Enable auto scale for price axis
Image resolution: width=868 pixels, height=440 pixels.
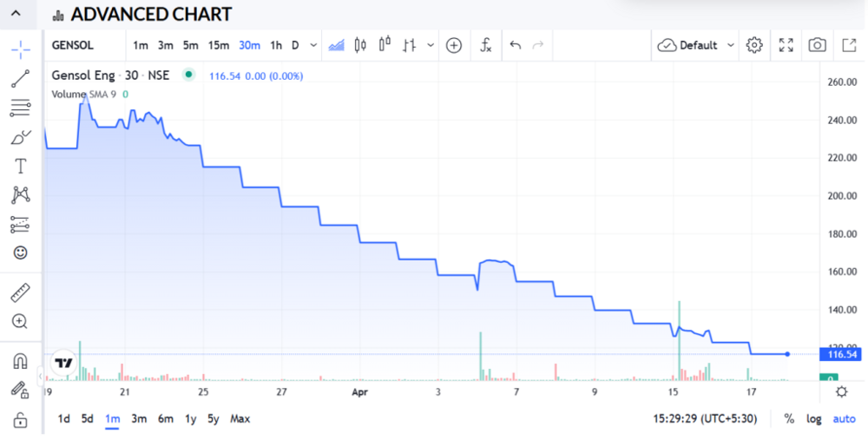pos(844,418)
